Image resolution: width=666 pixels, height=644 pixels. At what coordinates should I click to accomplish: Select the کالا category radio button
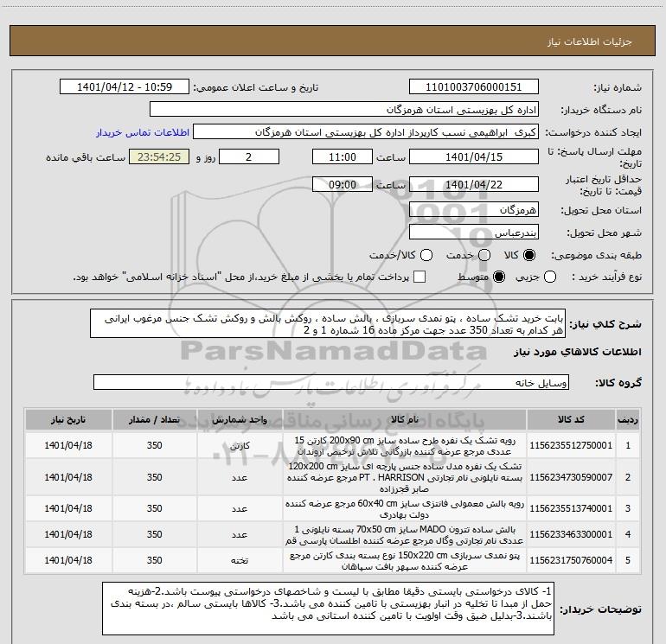[x=529, y=255]
